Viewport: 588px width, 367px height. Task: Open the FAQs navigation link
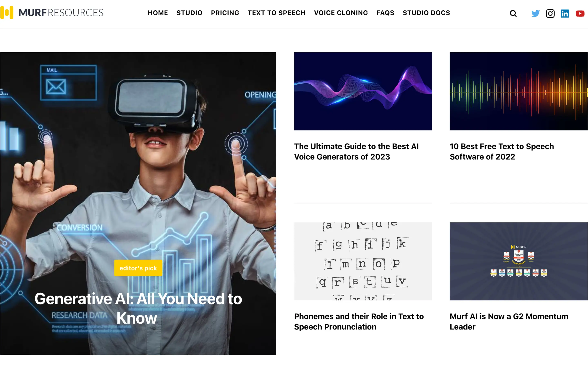pos(385,13)
